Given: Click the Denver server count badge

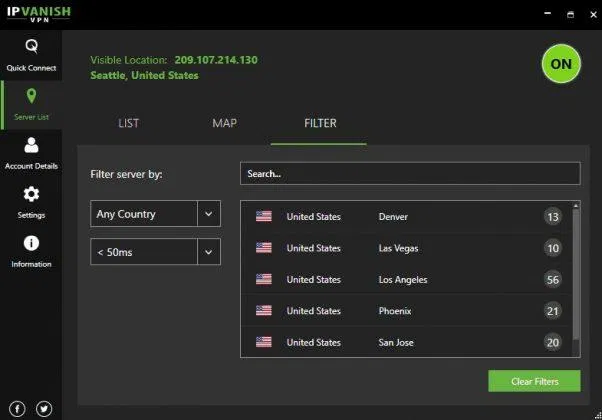Looking at the screenshot, I should [x=553, y=217].
